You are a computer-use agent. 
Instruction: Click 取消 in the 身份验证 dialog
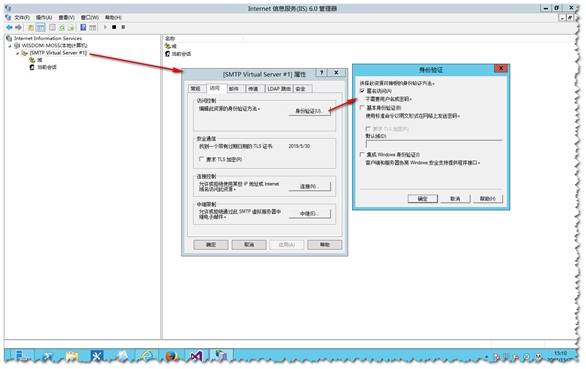click(455, 199)
